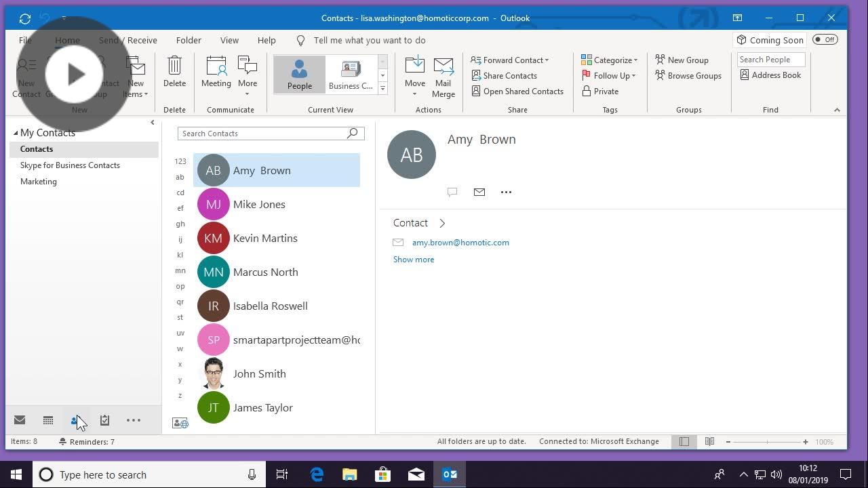Screen dimensions: 868x488
Task: Expand the Contact section chevron
Action: [442, 223]
